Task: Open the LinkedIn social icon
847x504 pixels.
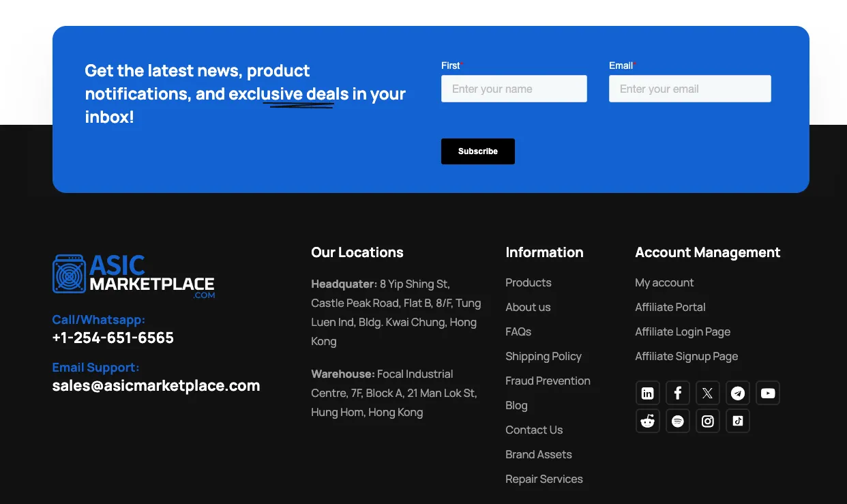Action: point(648,393)
